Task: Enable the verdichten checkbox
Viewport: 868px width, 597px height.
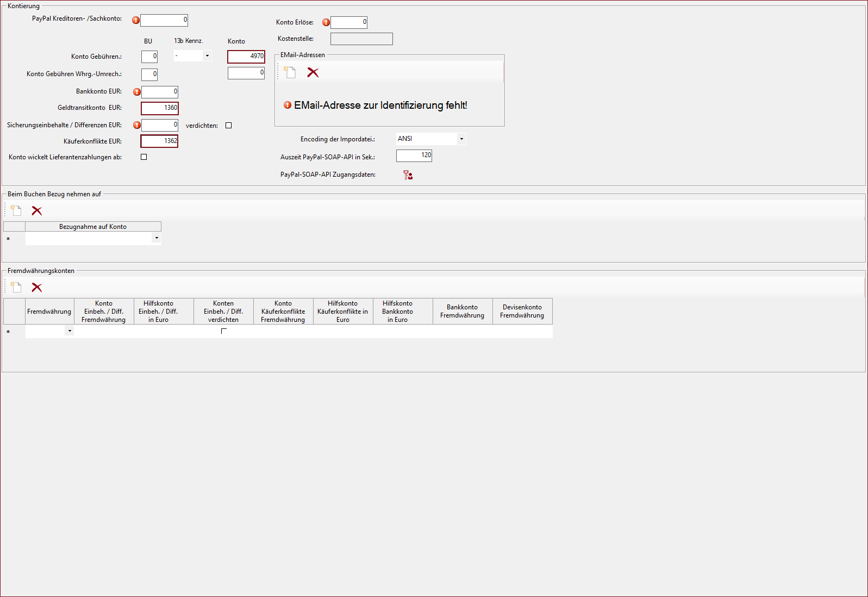Action: [x=229, y=126]
